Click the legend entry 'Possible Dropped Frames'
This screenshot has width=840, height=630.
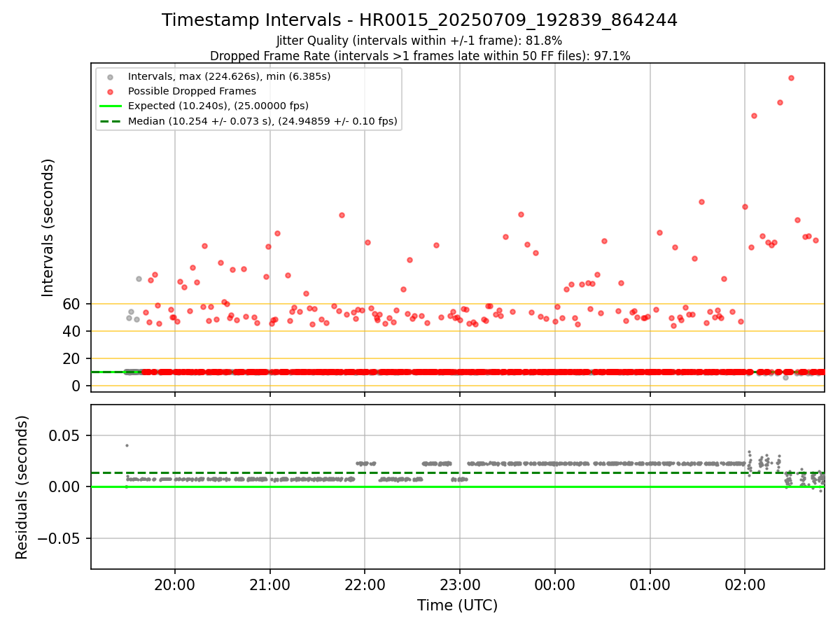(x=192, y=91)
